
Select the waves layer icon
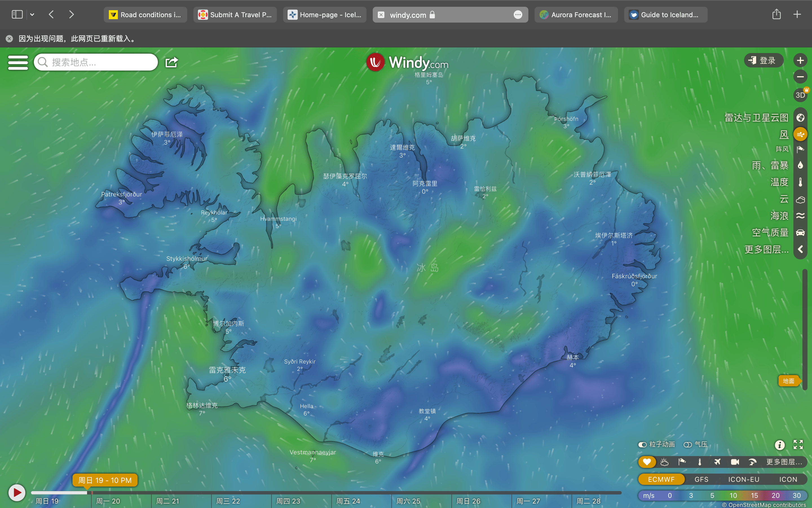click(800, 216)
